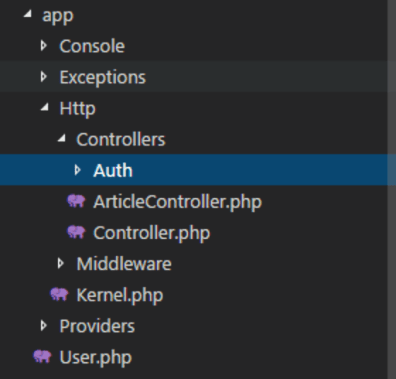Collapse the Http folder arrow
Viewport: 396px width, 379px height.
tap(45, 107)
